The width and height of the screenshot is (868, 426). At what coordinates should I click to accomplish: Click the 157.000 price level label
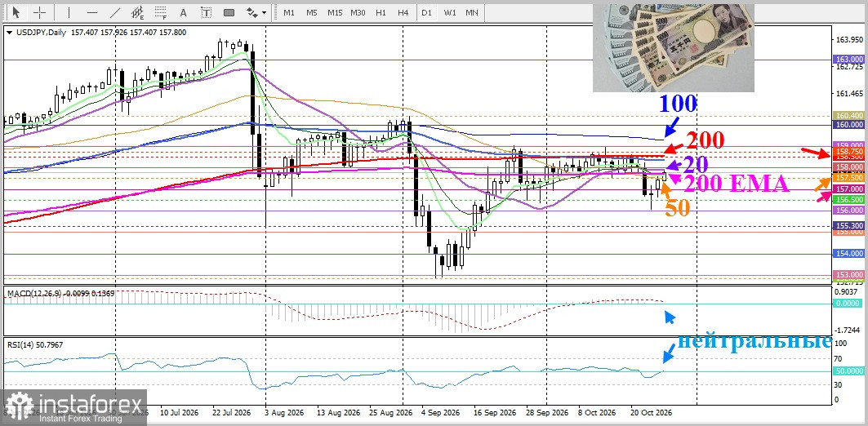pos(848,189)
